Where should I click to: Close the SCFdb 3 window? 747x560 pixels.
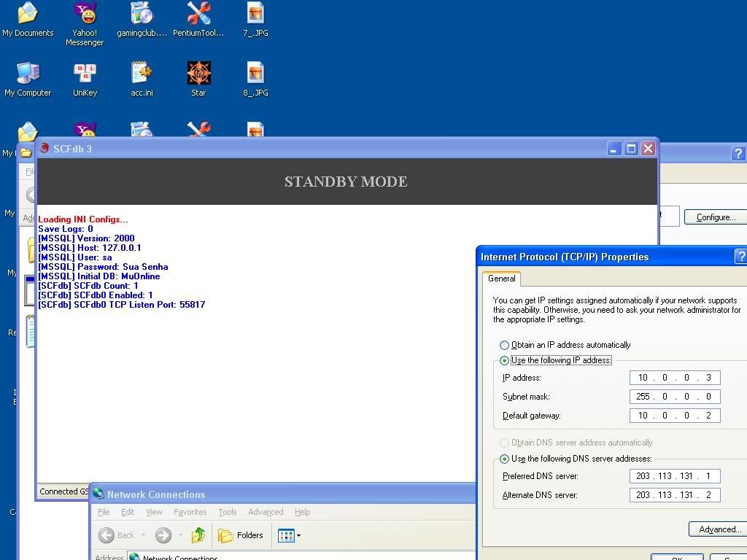(x=648, y=149)
